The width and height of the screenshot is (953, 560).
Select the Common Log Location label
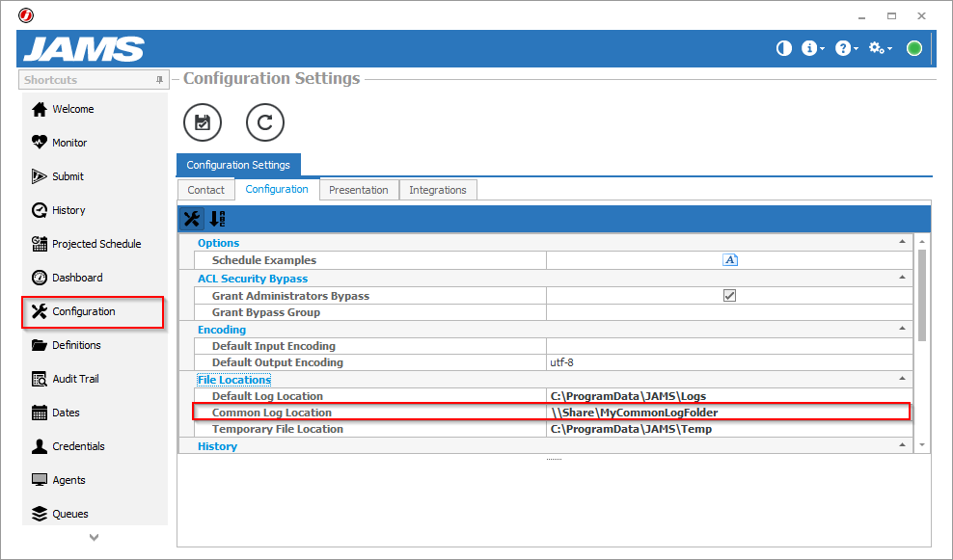tap(272, 413)
